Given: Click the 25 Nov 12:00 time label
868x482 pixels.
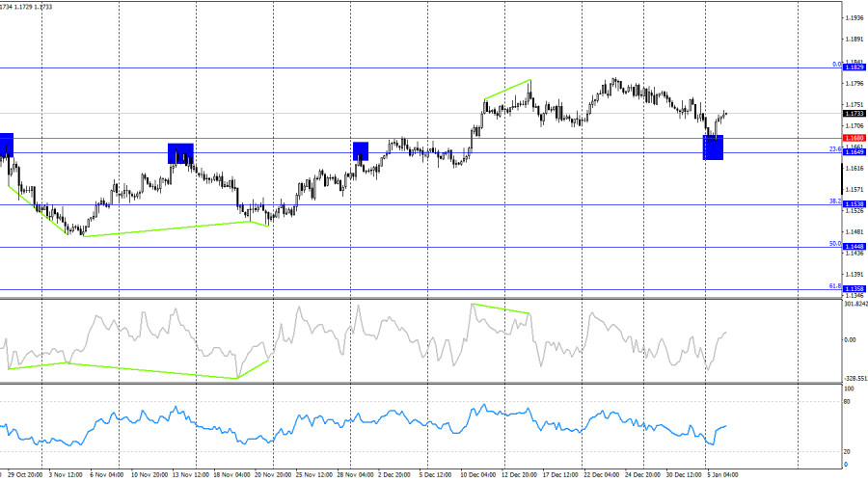Looking at the screenshot, I should point(313,475).
